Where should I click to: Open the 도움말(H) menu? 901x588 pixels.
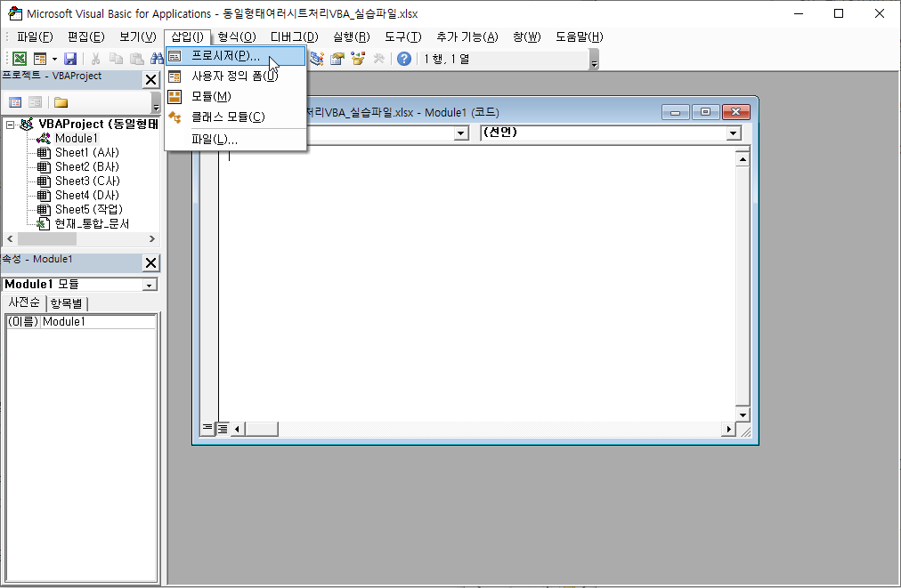(x=580, y=36)
